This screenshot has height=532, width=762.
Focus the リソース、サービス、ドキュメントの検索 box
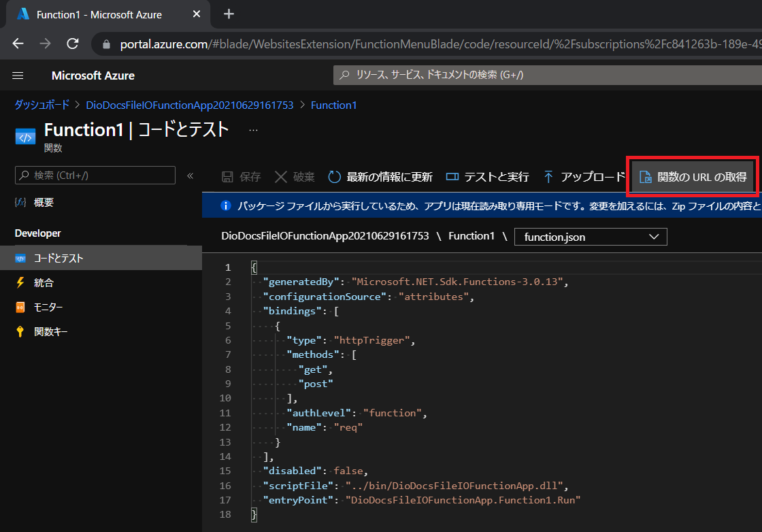[548, 75]
